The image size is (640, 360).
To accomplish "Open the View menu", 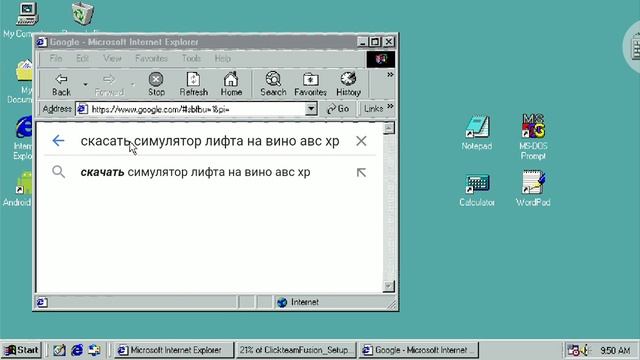I will pyautogui.click(x=112, y=58).
